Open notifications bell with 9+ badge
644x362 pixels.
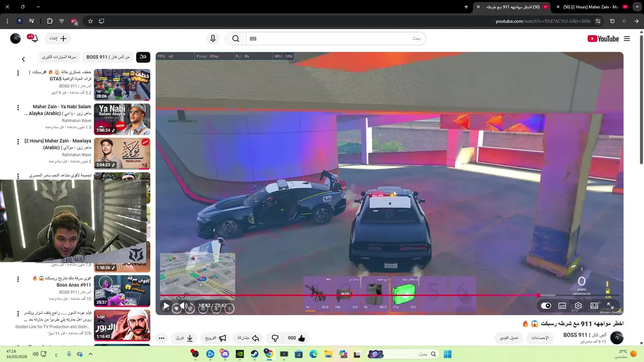point(33,39)
